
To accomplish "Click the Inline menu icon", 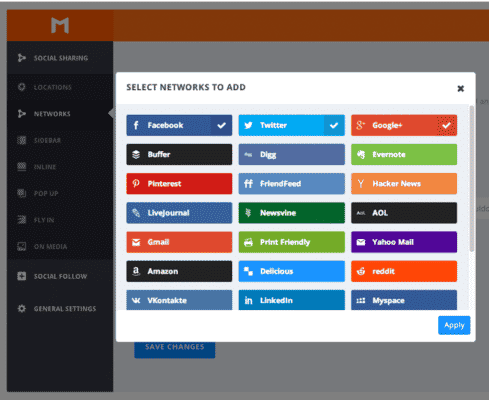I will [x=22, y=167].
